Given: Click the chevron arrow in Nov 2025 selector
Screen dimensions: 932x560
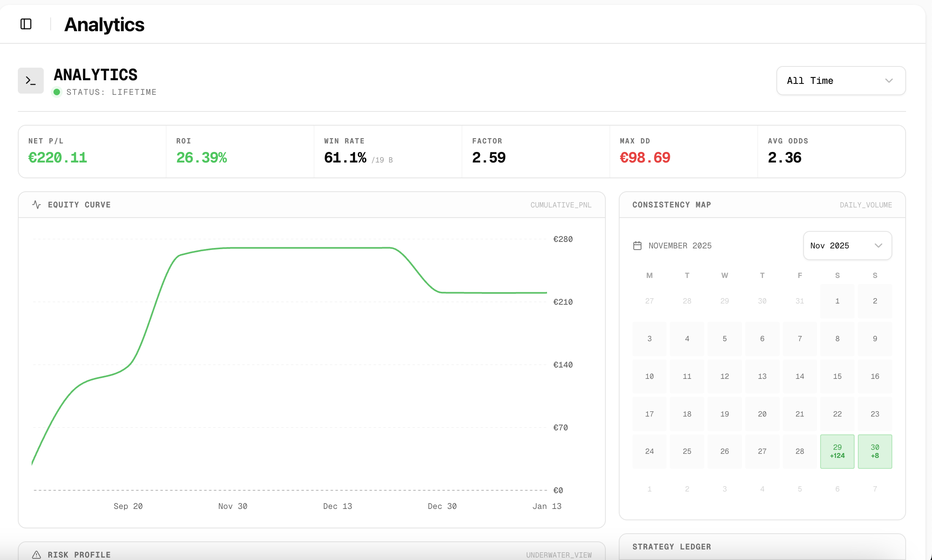Looking at the screenshot, I should 879,246.
